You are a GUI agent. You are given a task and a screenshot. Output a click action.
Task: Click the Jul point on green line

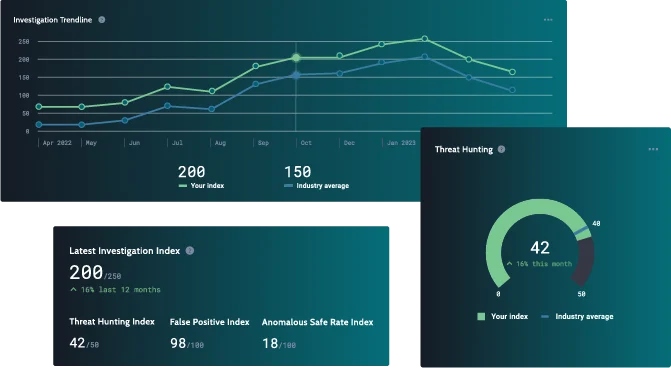tap(167, 86)
